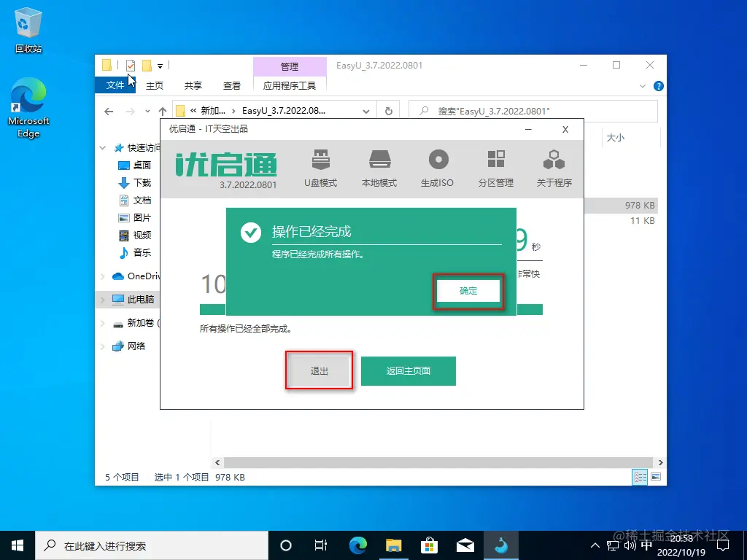Go up one folder level in Explorer
Viewport: 747px width, 560px height.
coord(163,112)
